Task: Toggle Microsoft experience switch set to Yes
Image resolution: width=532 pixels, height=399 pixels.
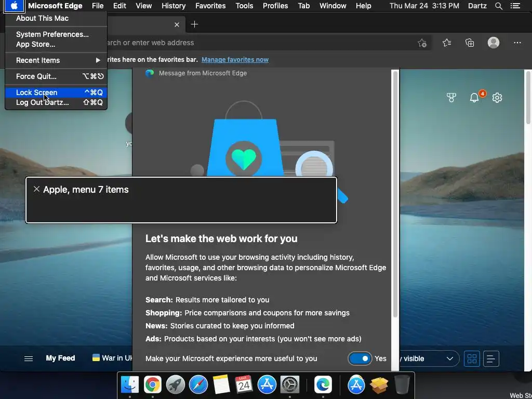Action: click(x=360, y=358)
